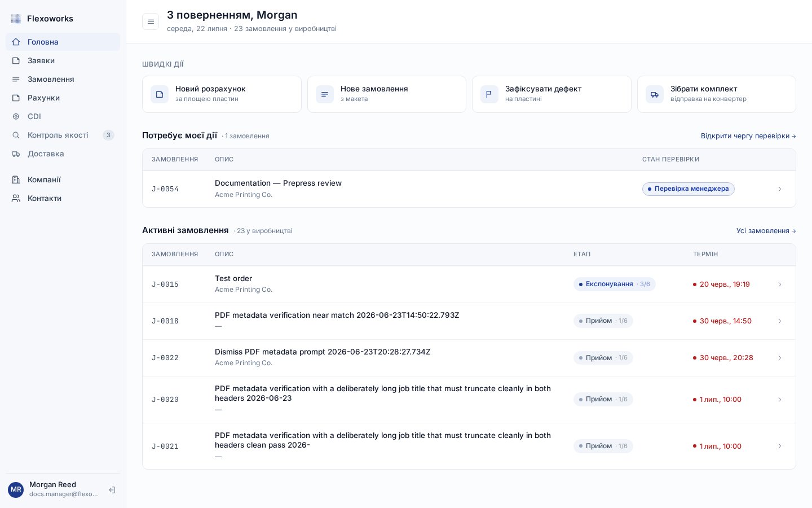Expand row J-0054 with its chevron
This screenshot has height=508, width=812.
(x=780, y=189)
